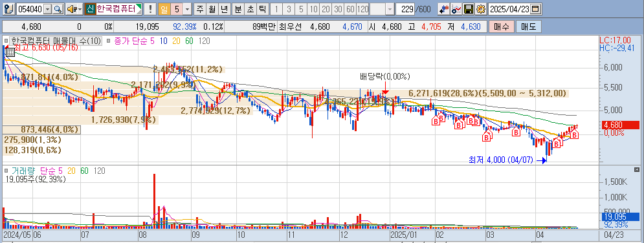Click the 2,774,929(12.7%) profile label
Viewport: 644px width, 243px height.
[216, 111]
